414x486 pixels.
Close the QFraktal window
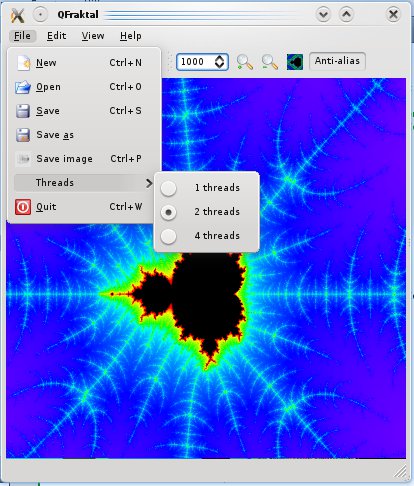393,15
